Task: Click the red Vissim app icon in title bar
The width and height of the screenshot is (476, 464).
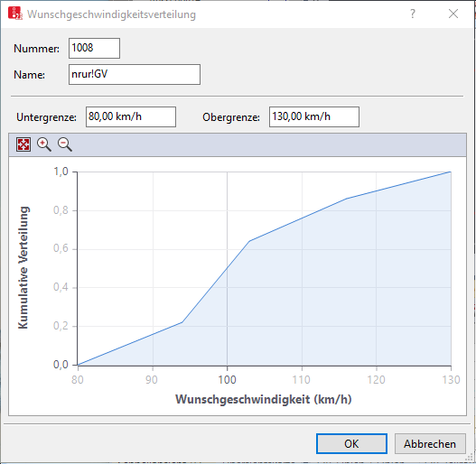Action: point(15,14)
